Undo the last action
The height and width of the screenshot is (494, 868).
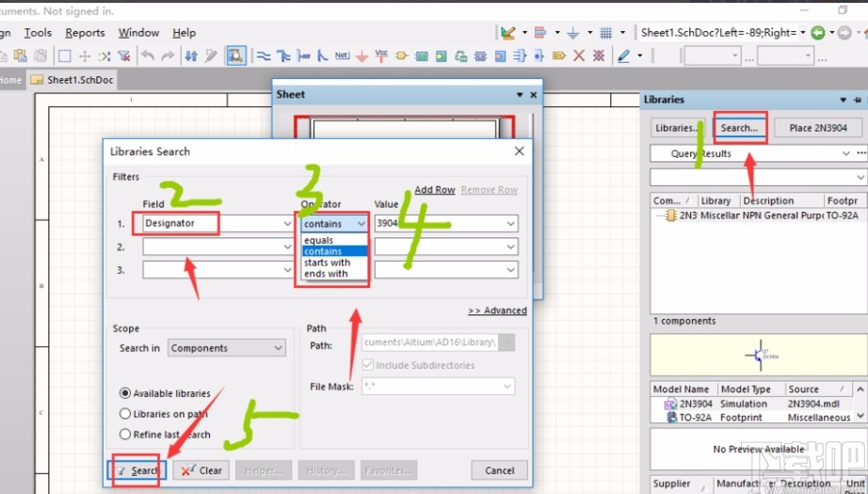click(147, 56)
